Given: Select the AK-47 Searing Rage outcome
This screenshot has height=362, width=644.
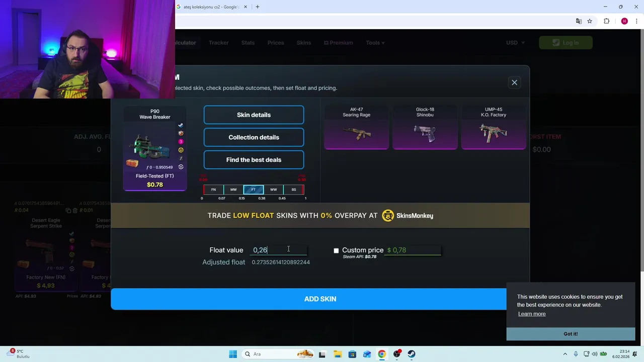Looking at the screenshot, I should point(356,127).
